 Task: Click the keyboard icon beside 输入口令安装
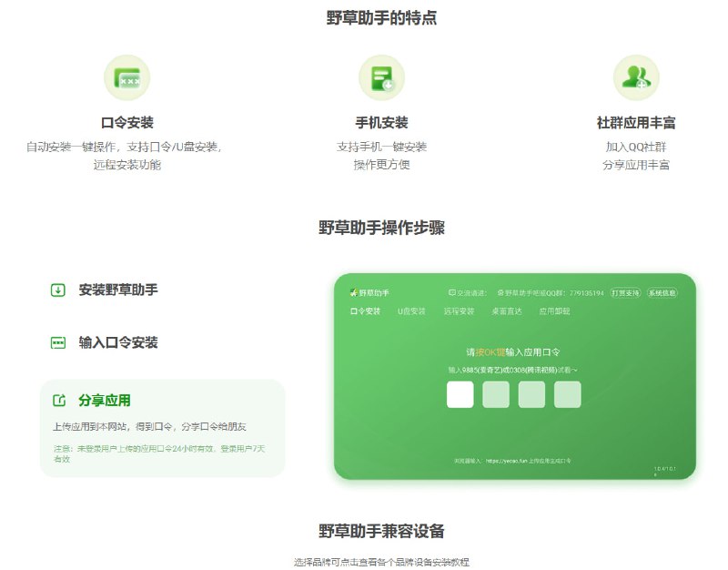(x=58, y=343)
